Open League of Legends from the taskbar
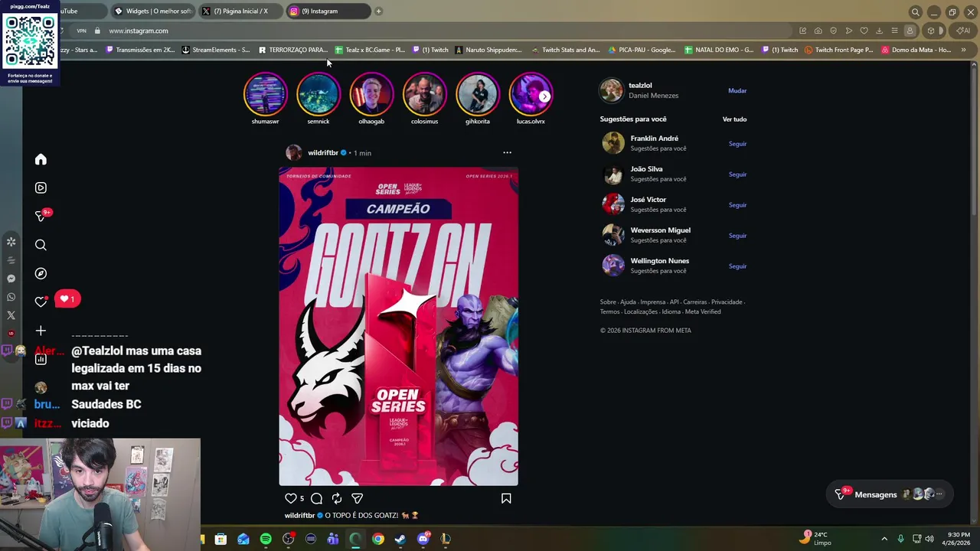 tap(446, 539)
